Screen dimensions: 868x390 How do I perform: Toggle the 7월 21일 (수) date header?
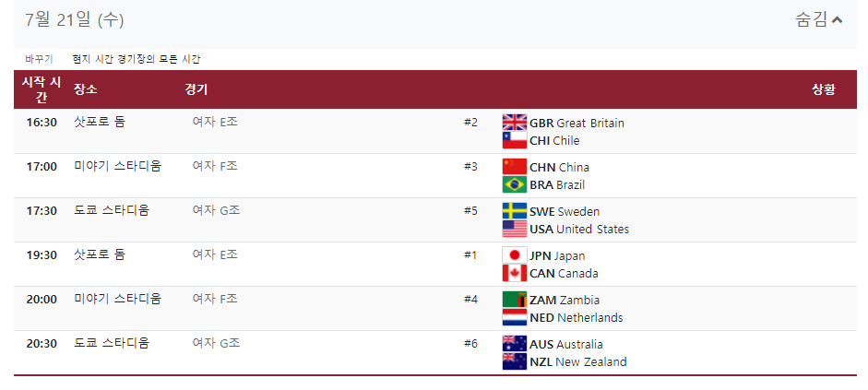(x=74, y=20)
